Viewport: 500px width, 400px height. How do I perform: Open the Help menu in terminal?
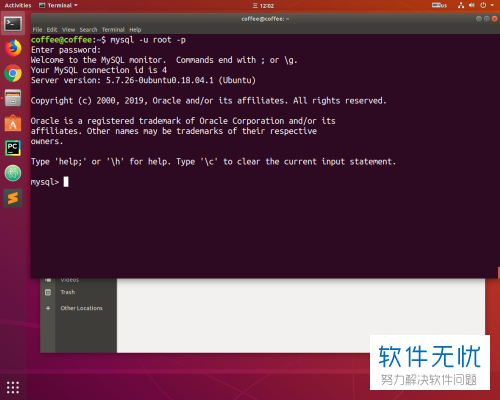point(135,30)
